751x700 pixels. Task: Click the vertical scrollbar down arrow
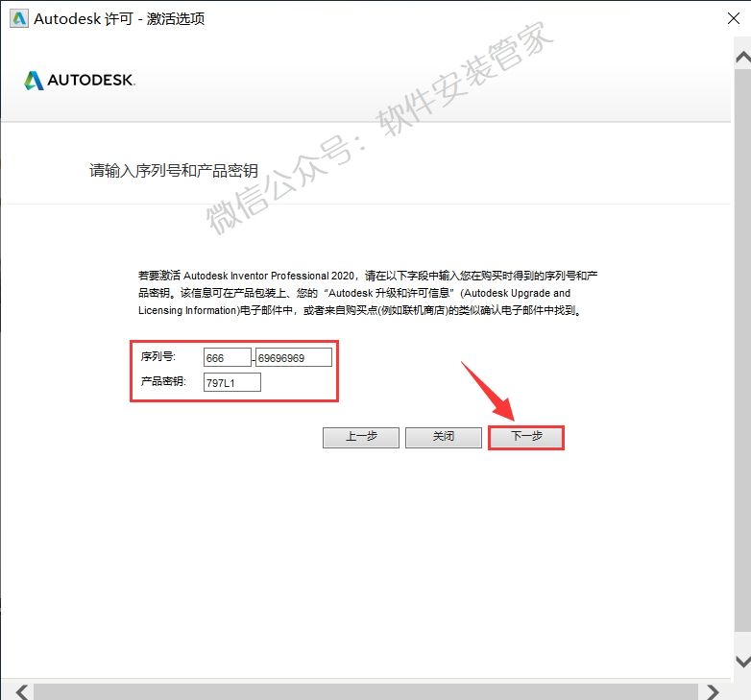[742, 662]
